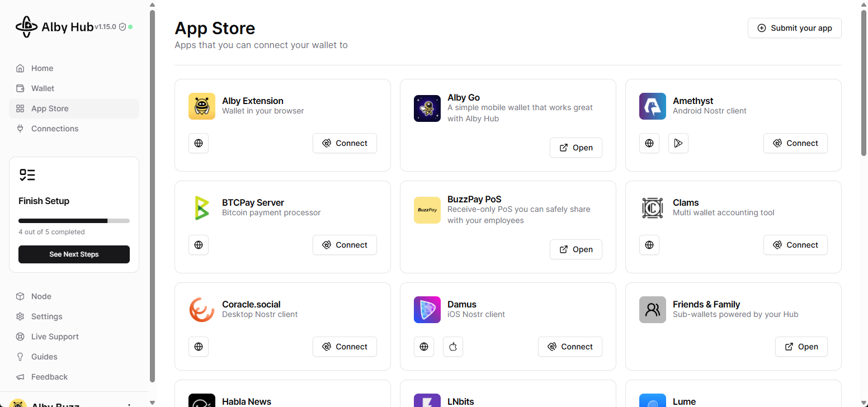This screenshot has width=868, height=407.
Task: Click the See Next Steps button
Action: click(74, 254)
